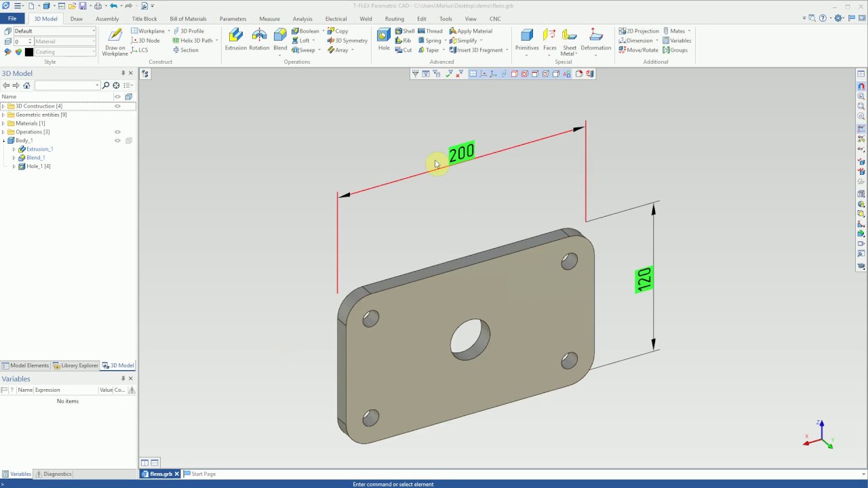
Task: Open the Default style dropdown
Action: coord(94,31)
